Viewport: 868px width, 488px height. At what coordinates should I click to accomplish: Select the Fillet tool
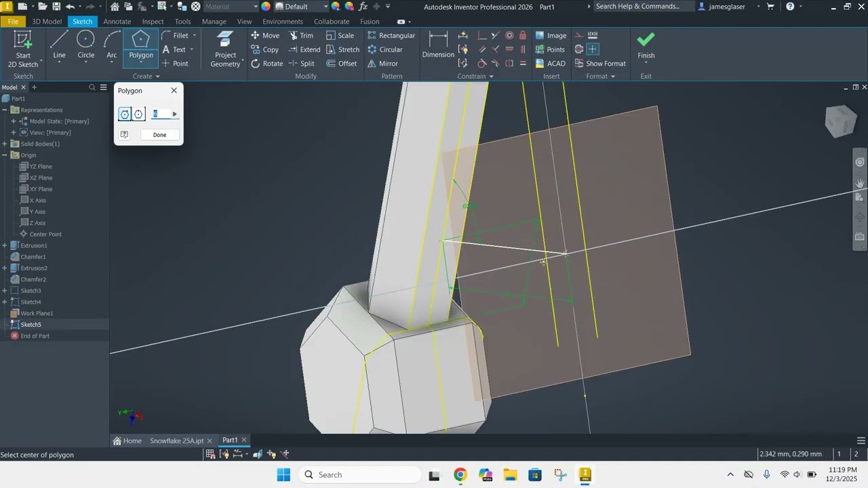tap(175, 35)
